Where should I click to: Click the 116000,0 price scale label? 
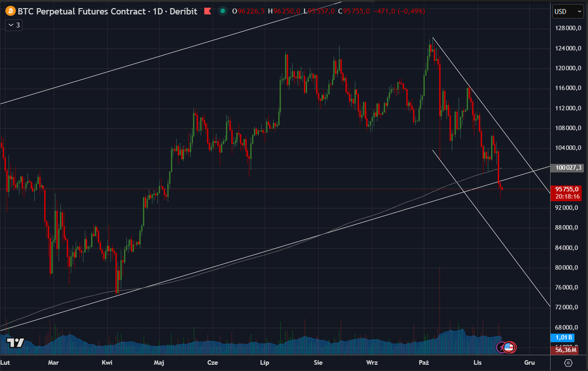point(567,88)
